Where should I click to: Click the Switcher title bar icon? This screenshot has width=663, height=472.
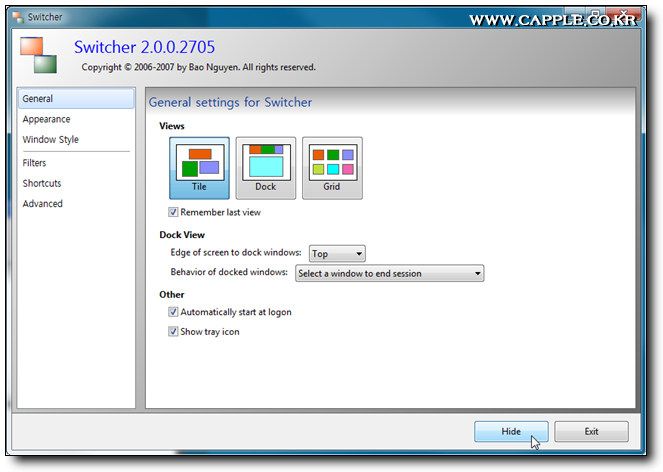(x=18, y=17)
